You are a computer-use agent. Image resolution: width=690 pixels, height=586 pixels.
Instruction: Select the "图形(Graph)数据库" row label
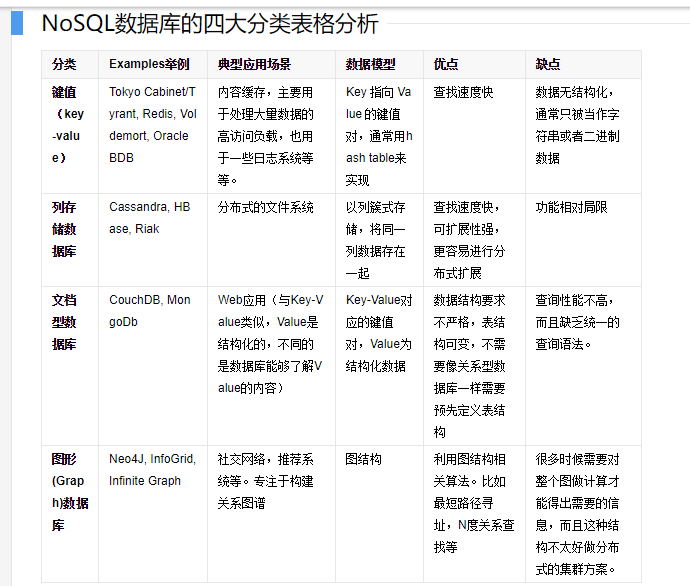pyautogui.click(x=69, y=492)
